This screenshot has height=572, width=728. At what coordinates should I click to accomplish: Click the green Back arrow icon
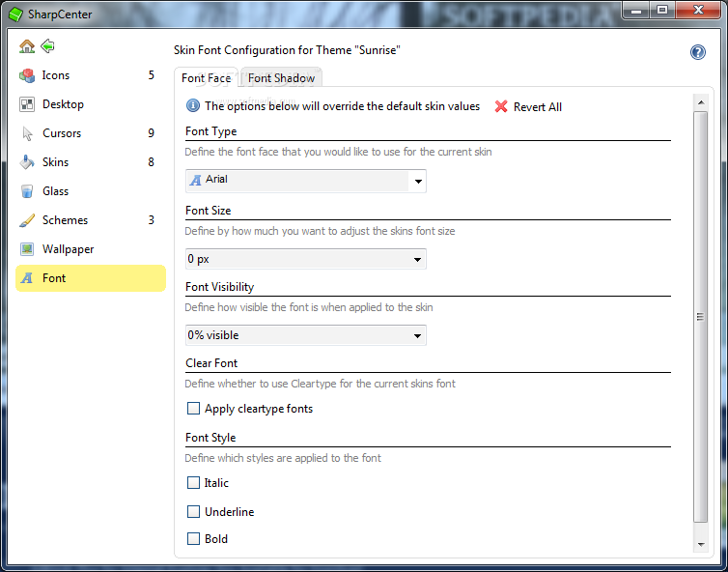pyautogui.click(x=48, y=46)
